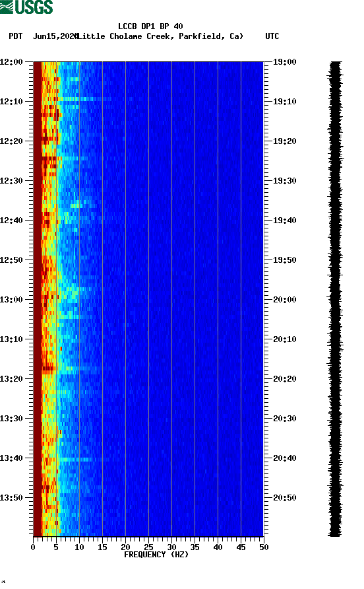Click the 12:50 PDT time label
Image resolution: width=364 pixels, height=589 pixels.
point(11,260)
